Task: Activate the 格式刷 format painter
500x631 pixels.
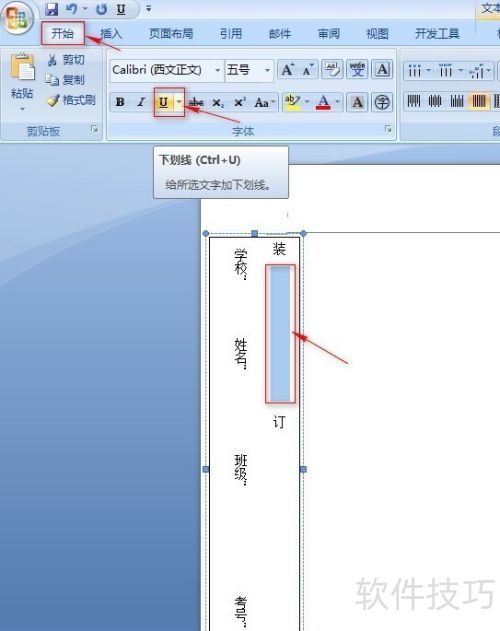Action: pyautogui.click(x=71, y=100)
